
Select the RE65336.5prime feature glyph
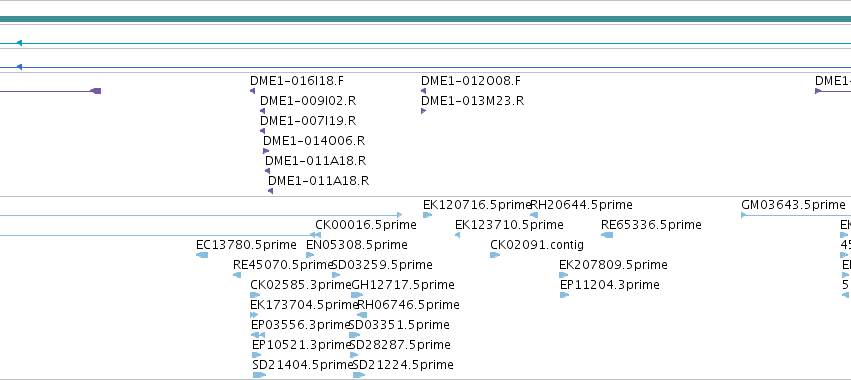[x=607, y=235]
